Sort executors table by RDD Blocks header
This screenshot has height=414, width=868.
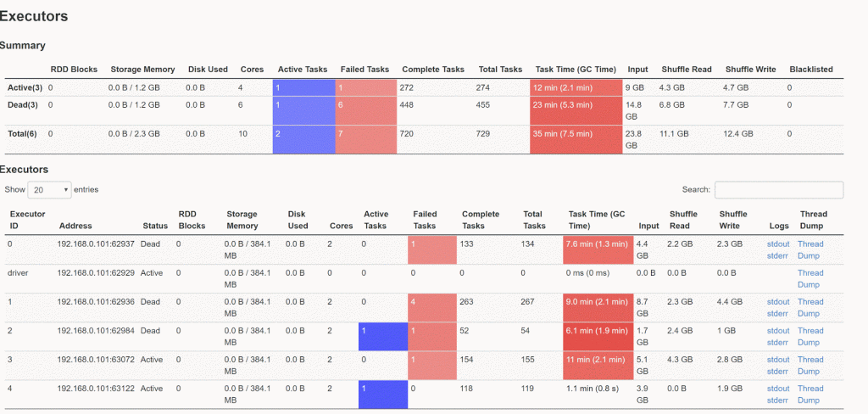pyautogui.click(x=192, y=220)
